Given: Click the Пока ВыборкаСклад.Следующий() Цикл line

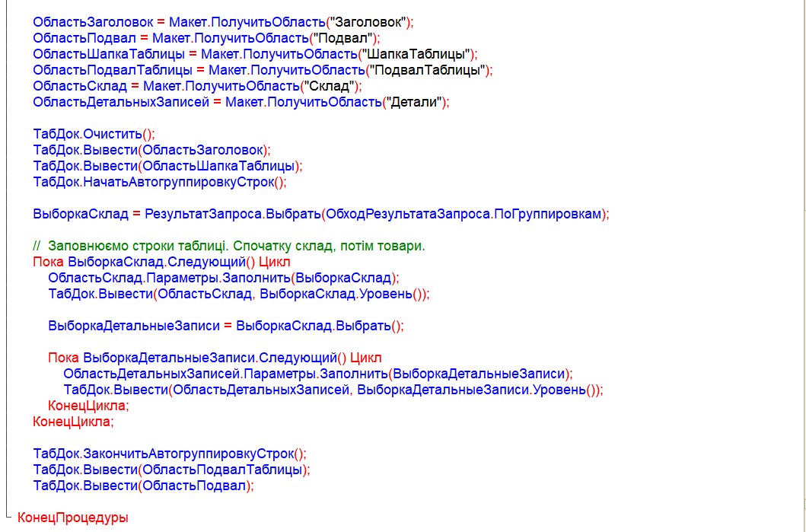Looking at the screenshot, I should (x=161, y=262).
